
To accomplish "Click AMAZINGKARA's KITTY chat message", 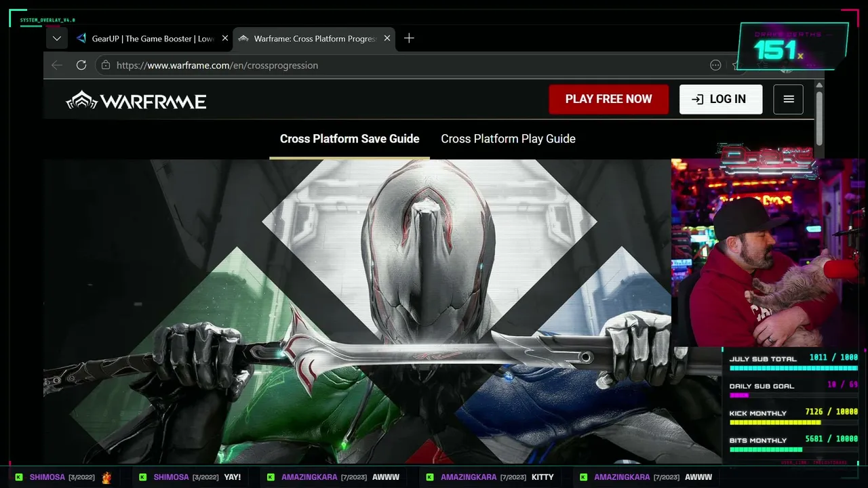I will coord(542,477).
